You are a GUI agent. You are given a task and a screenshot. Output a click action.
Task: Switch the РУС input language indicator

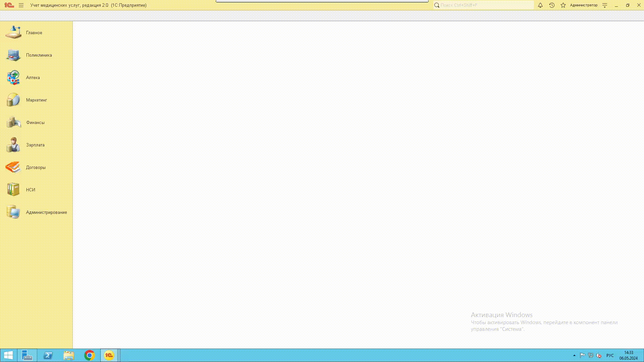pyautogui.click(x=610, y=356)
